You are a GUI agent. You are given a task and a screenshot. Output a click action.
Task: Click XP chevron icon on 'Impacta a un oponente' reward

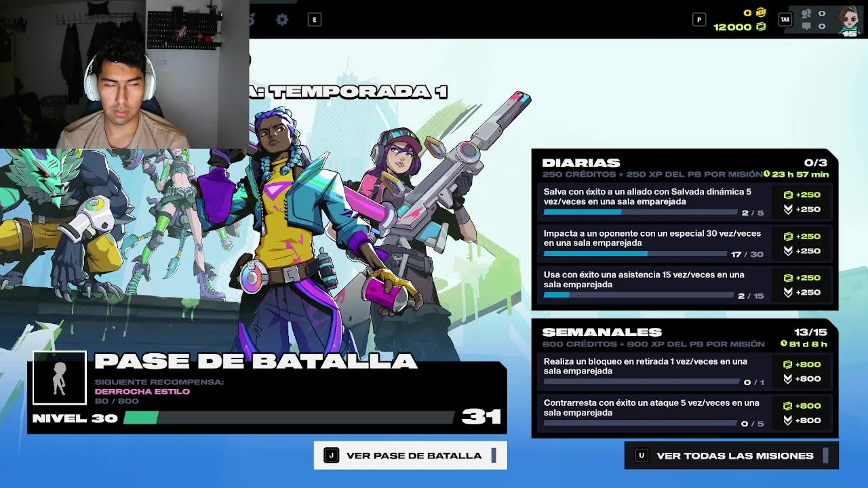(x=788, y=251)
